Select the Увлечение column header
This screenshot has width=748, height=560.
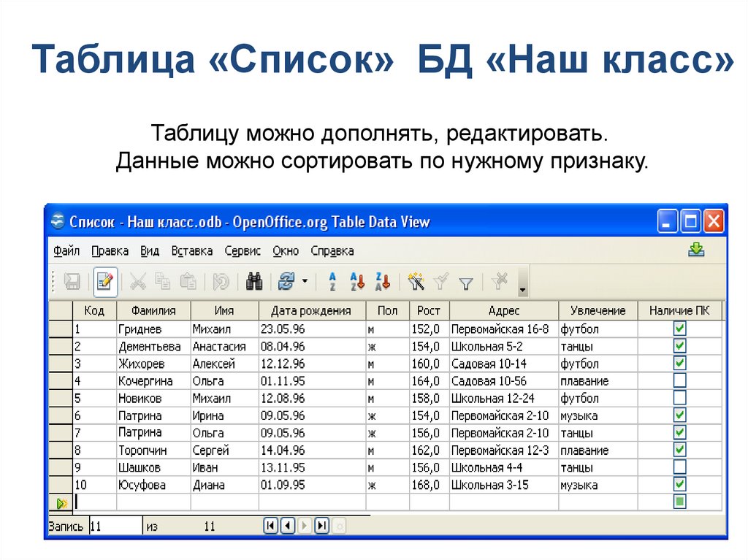tap(598, 310)
